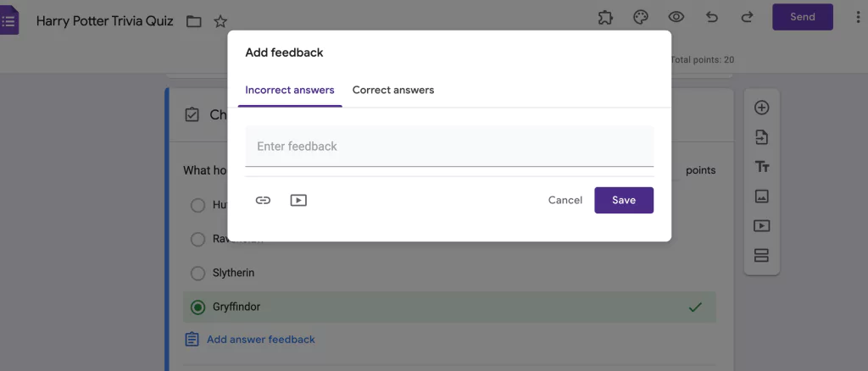Click the green checkmark beside Gryffindor

pos(695,307)
